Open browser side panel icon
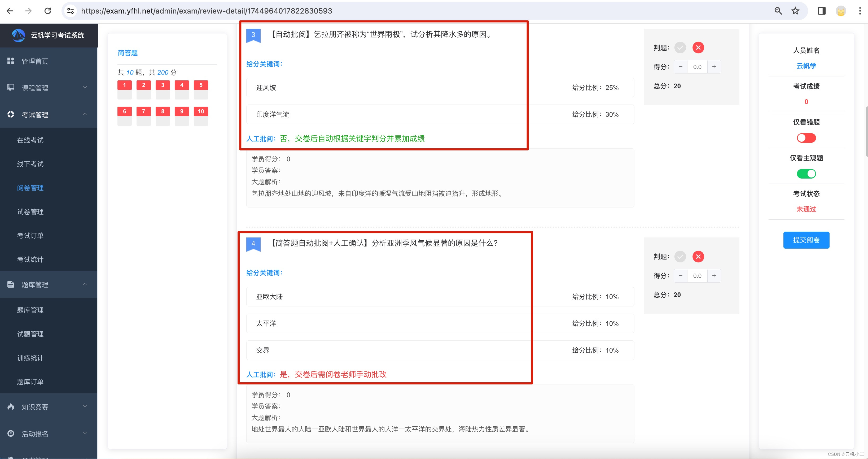The image size is (868, 459). coord(822,11)
